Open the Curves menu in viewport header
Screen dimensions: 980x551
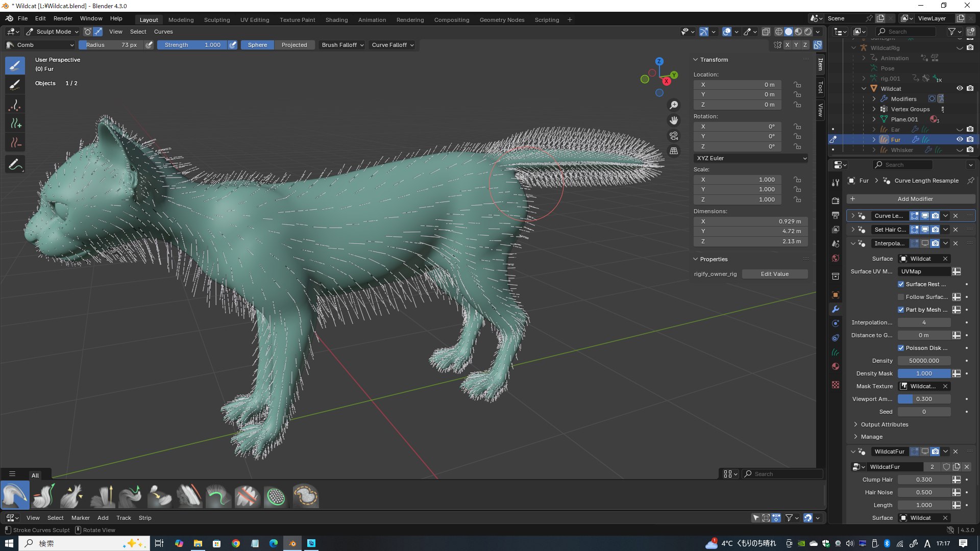tap(163, 32)
